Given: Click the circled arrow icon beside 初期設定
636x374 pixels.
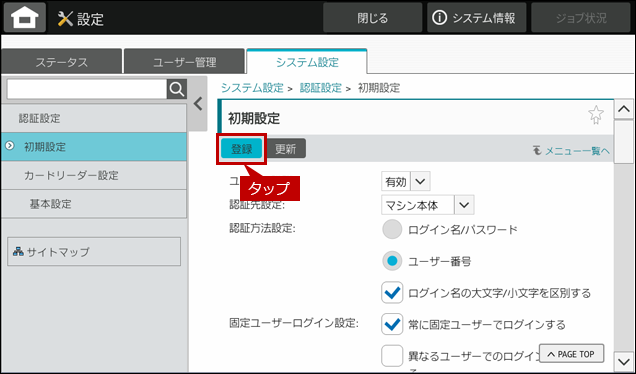Looking at the screenshot, I should point(10,146).
